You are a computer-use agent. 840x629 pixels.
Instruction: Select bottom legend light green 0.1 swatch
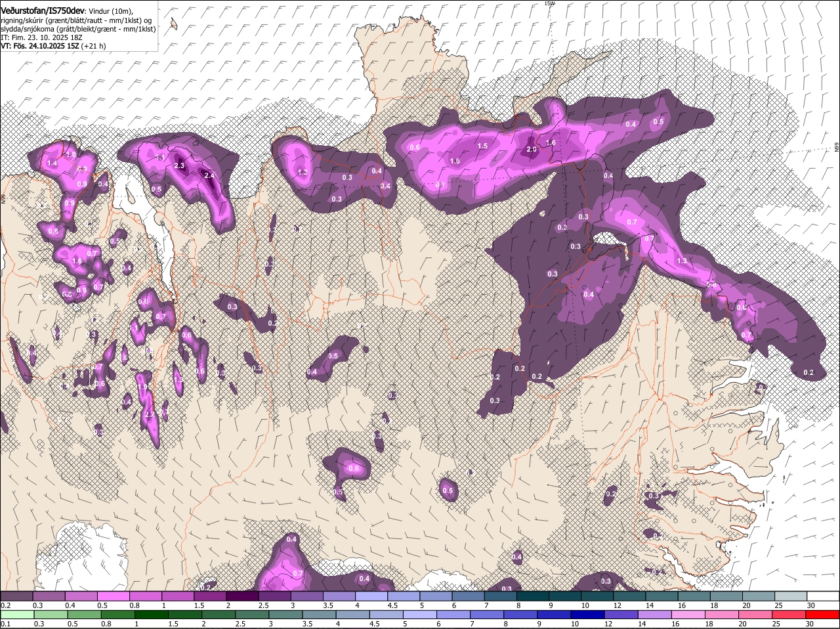pos(16,615)
